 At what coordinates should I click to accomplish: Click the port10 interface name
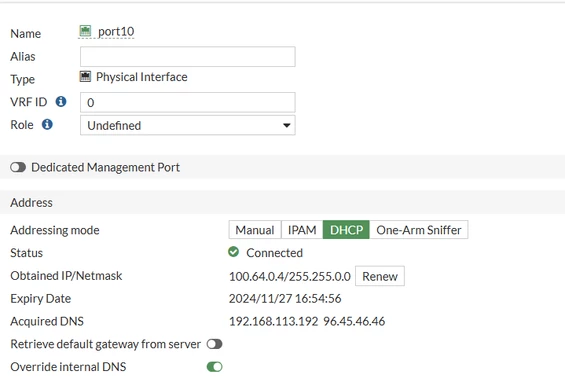coord(116,32)
